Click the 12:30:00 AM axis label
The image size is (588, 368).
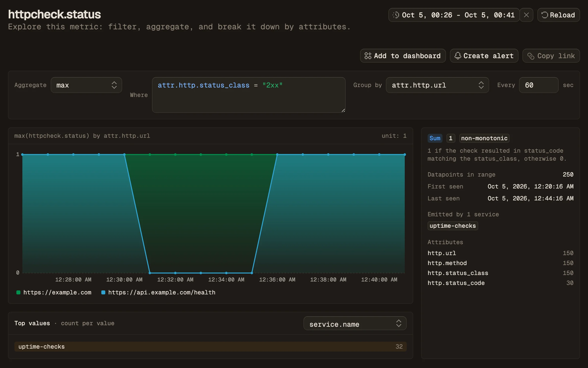[x=124, y=280]
